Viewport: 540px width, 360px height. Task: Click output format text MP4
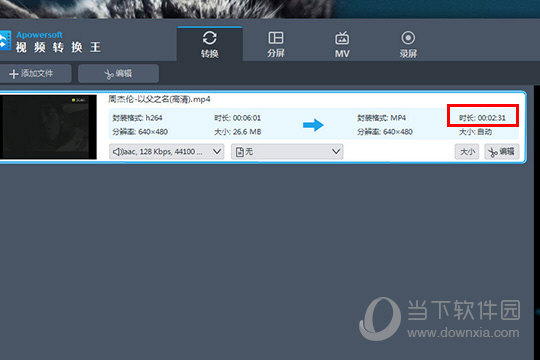coord(398,118)
